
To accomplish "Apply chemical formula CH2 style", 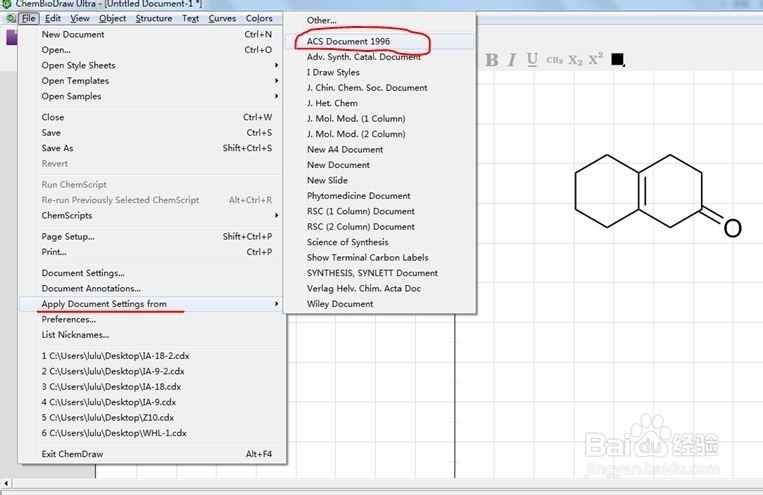I will [554, 60].
